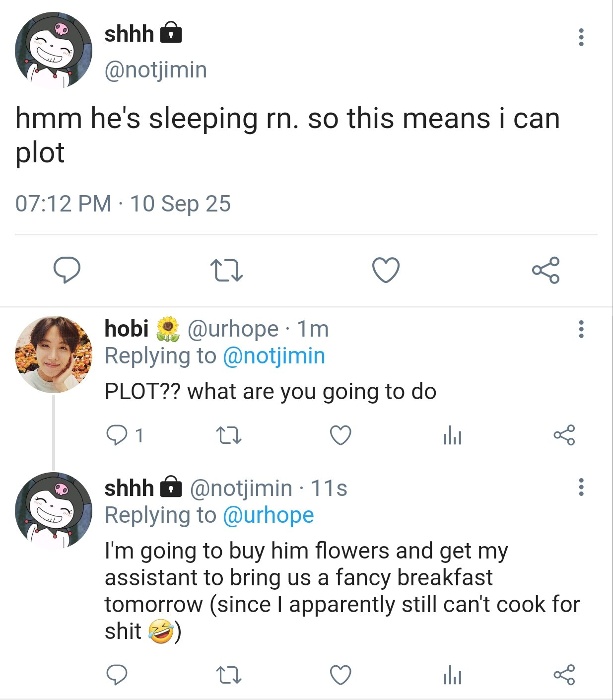This screenshot has height=700, width=613.
Task: Open more options on shhh's last reply
Action: [x=581, y=487]
